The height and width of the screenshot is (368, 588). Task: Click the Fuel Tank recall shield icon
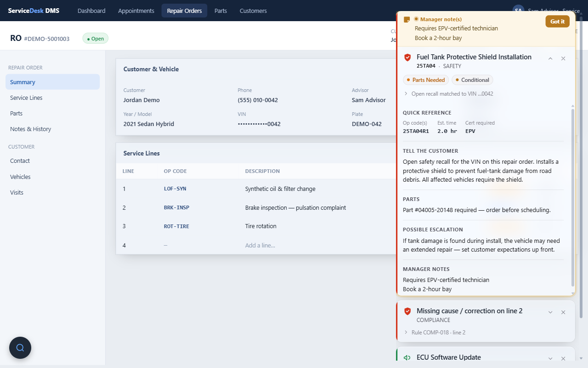click(x=407, y=57)
